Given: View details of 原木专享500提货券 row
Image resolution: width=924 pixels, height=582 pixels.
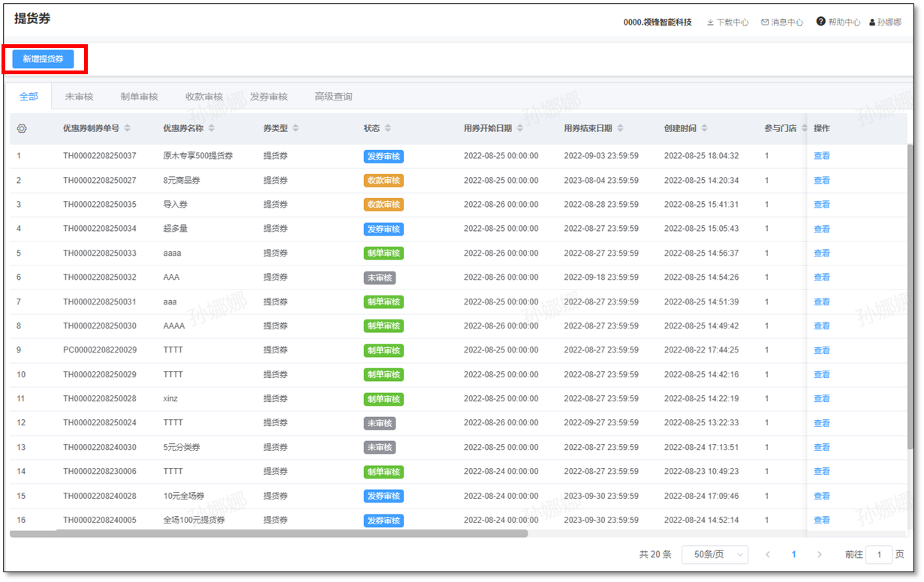Looking at the screenshot, I should tap(821, 156).
